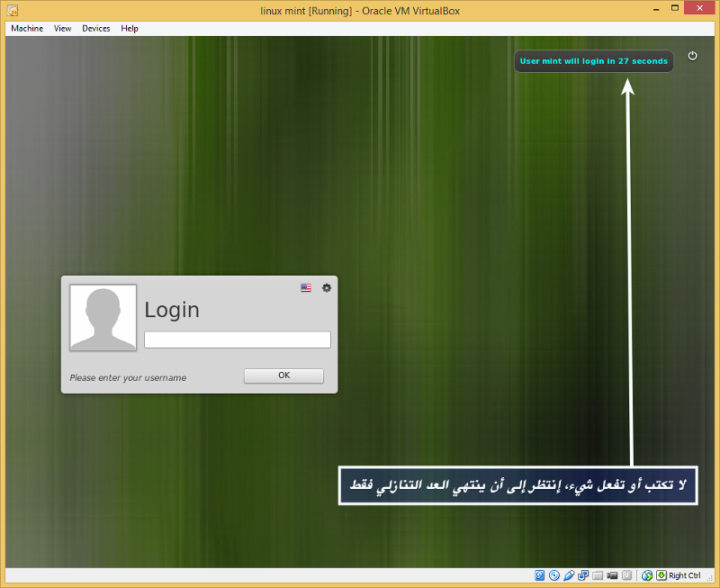The image size is (720, 588).
Task: Open session settings gear in Login box
Action: click(327, 287)
